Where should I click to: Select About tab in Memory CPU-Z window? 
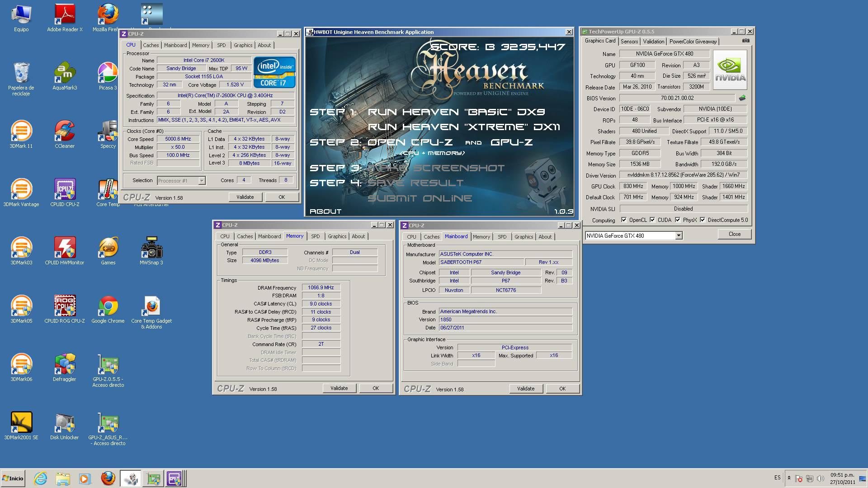(358, 236)
